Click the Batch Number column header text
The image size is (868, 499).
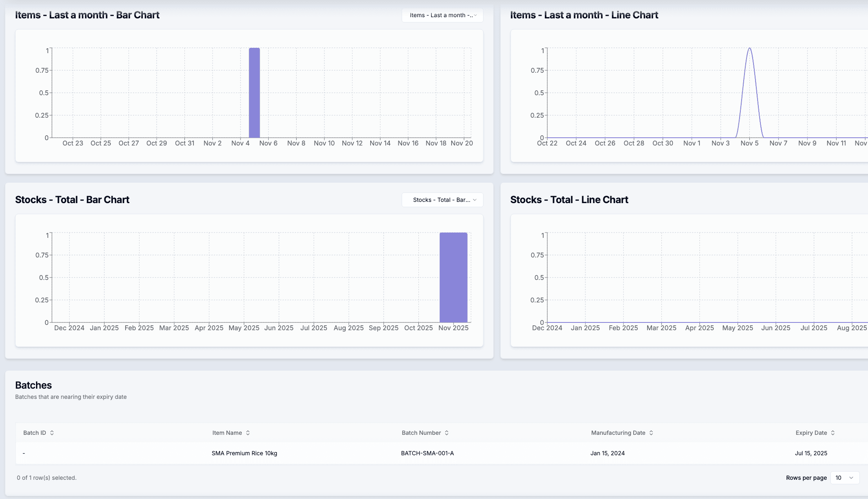click(x=421, y=433)
